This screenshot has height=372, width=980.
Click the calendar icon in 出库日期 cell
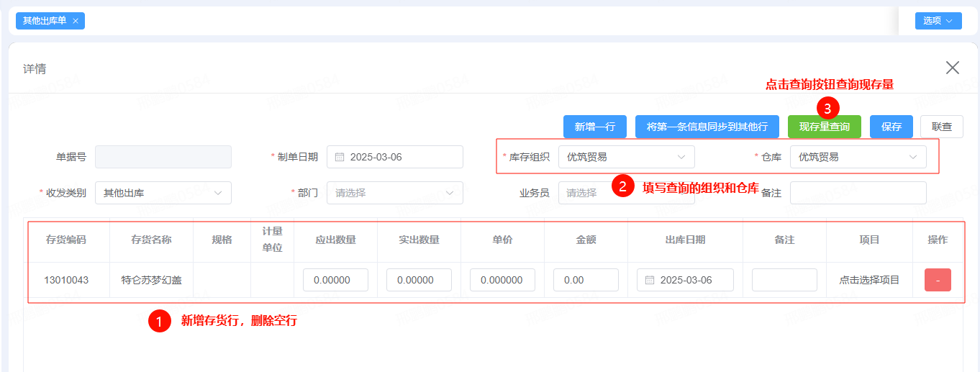tap(650, 280)
